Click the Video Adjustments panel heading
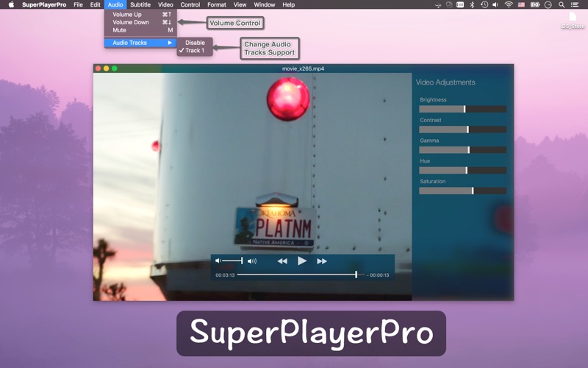The width and height of the screenshot is (588, 368). coord(445,82)
